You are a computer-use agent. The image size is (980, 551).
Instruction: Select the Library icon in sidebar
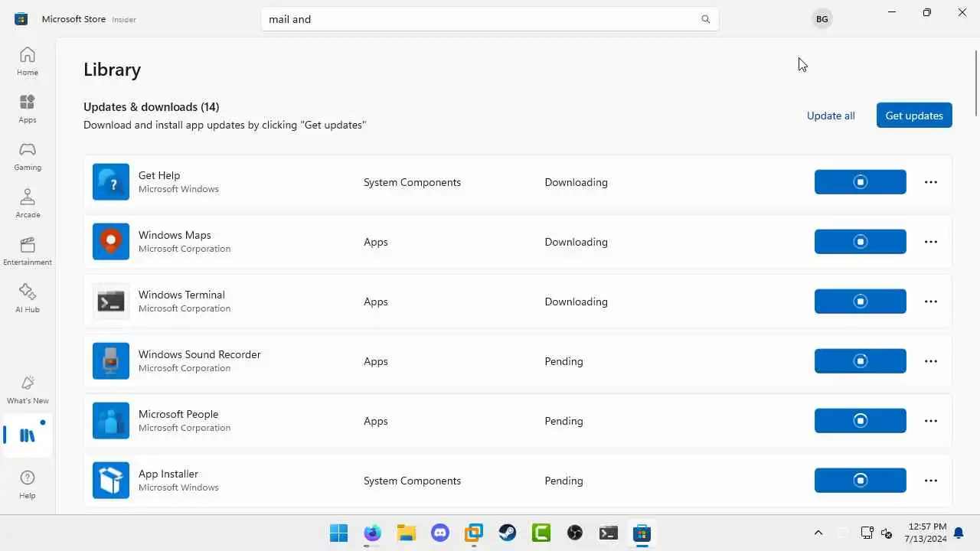(28, 435)
